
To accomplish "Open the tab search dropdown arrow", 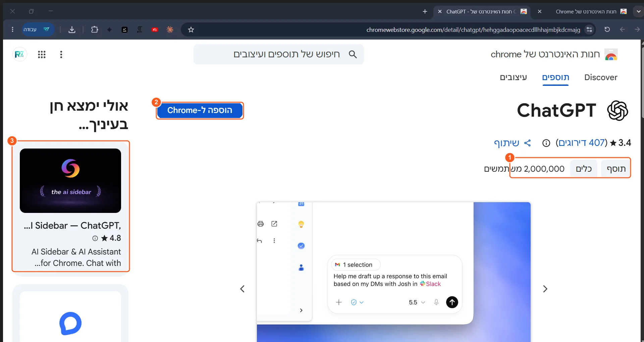I will coord(638,11).
